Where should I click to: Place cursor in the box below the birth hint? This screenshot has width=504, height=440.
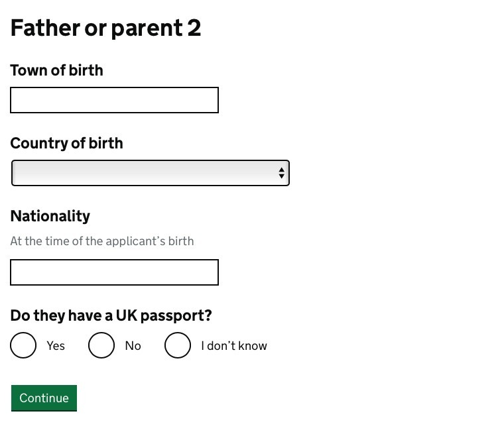pyautogui.click(x=114, y=272)
